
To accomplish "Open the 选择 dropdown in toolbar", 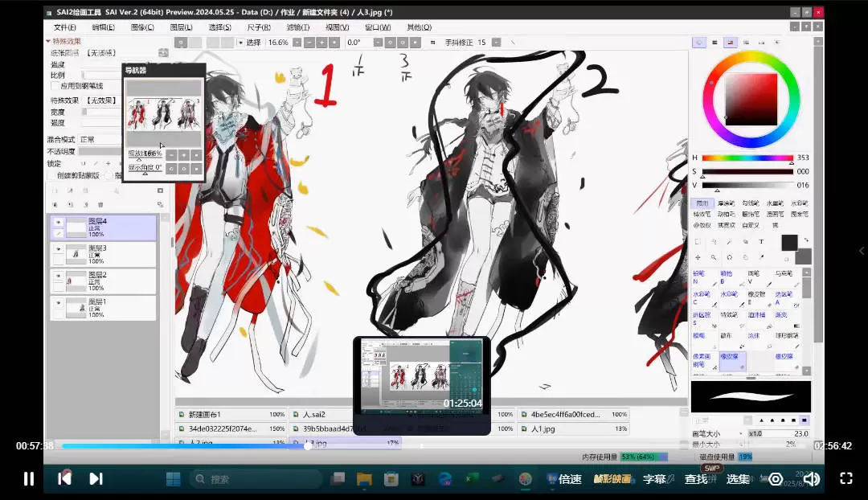I will [x=240, y=43].
